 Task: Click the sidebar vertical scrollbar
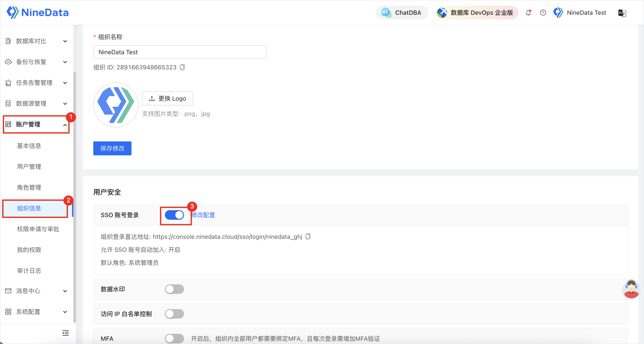pyautogui.click(x=74, y=197)
